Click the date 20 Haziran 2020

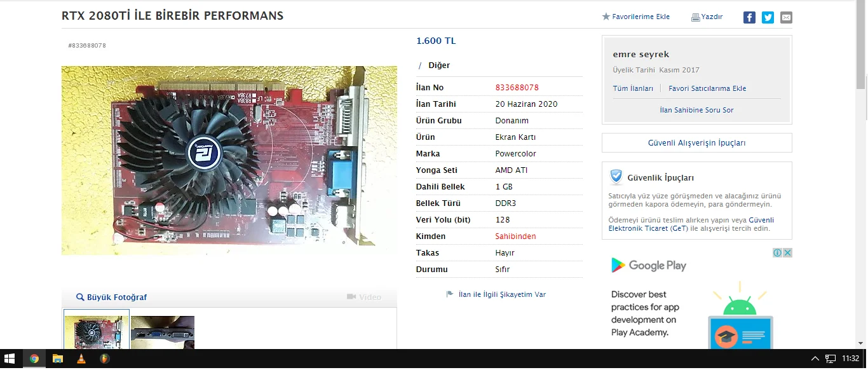click(x=526, y=104)
